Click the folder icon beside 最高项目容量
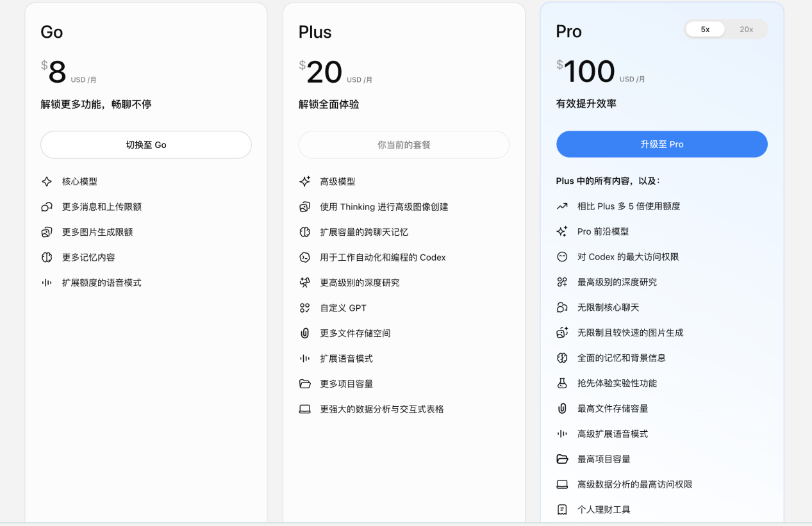The image size is (812, 526). tap(562, 459)
